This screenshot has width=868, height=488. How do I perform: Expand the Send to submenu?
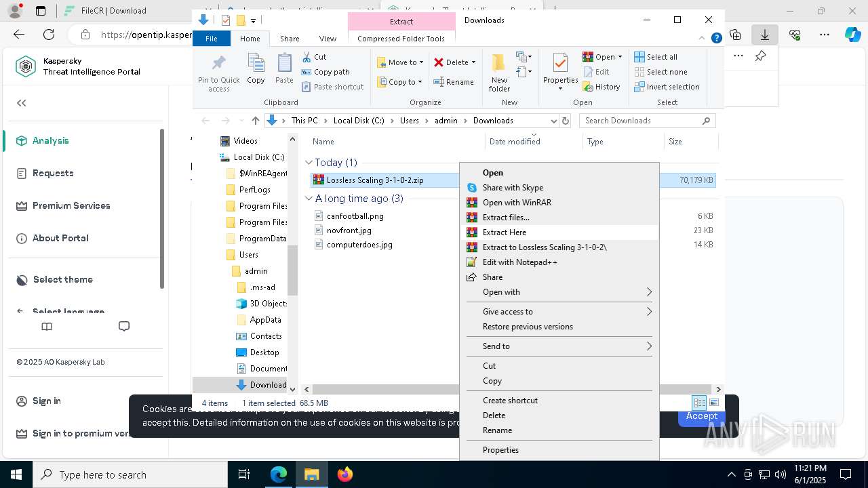559,346
